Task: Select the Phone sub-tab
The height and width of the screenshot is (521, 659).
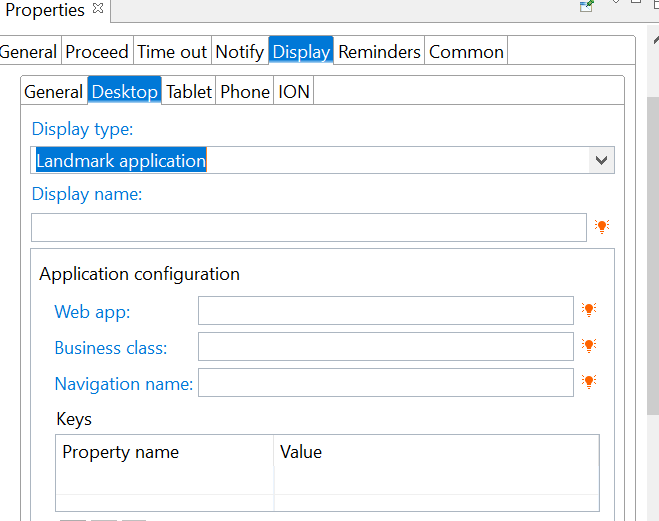Action: (245, 91)
